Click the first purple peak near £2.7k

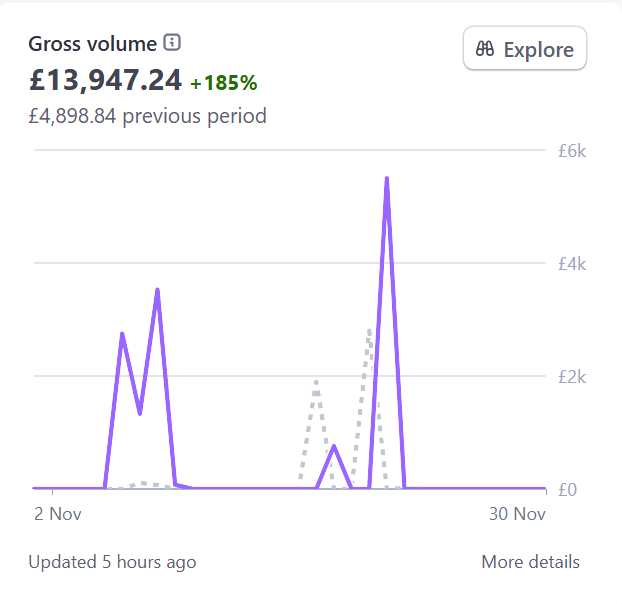[122, 334]
